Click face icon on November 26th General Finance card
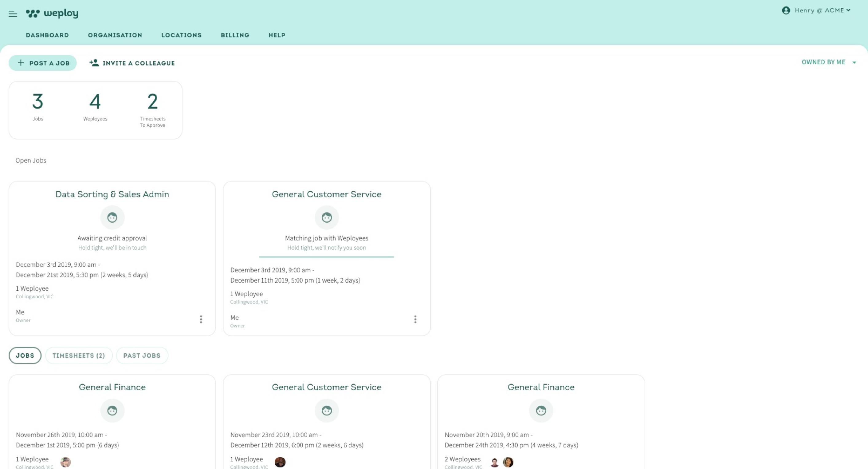This screenshot has height=469, width=868. [x=112, y=411]
